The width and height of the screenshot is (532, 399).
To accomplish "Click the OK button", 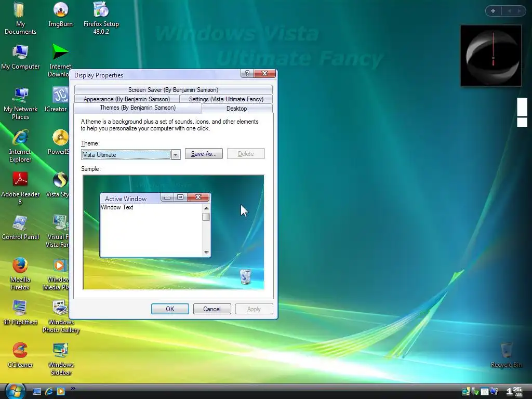I will point(170,309).
